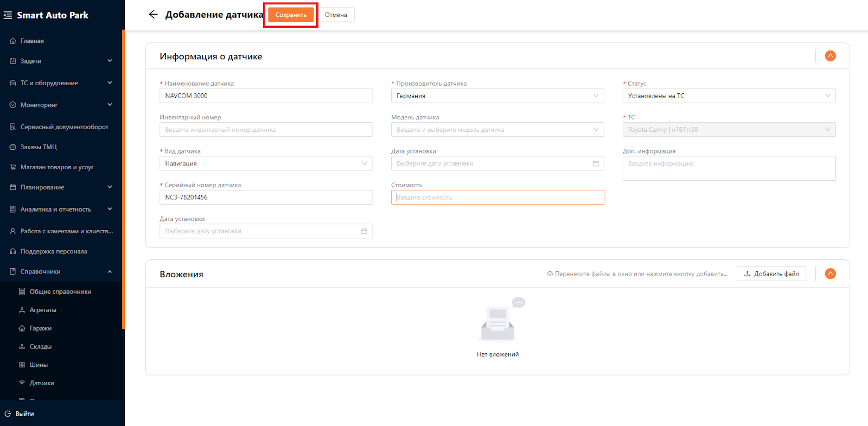Viewport: 868px width, 426px height.
Task: Open Датчики in the sidebar
Action: click(x=42, y=383)
